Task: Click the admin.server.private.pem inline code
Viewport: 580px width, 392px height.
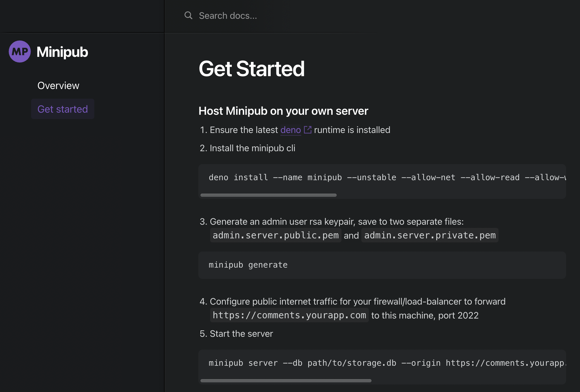Action: pos(430,235)
